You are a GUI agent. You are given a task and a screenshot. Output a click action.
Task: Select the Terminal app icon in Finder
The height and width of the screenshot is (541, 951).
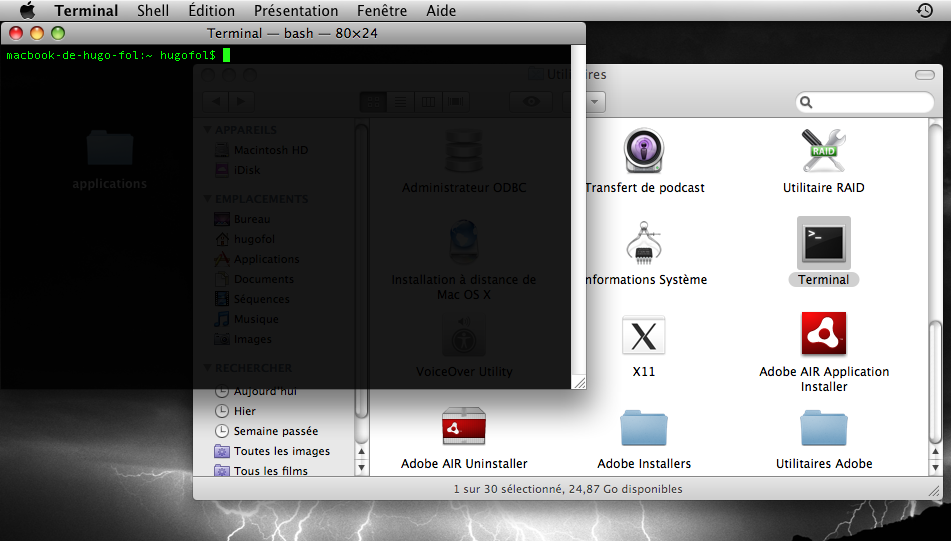pyautogui.click(x=824, y=243)
